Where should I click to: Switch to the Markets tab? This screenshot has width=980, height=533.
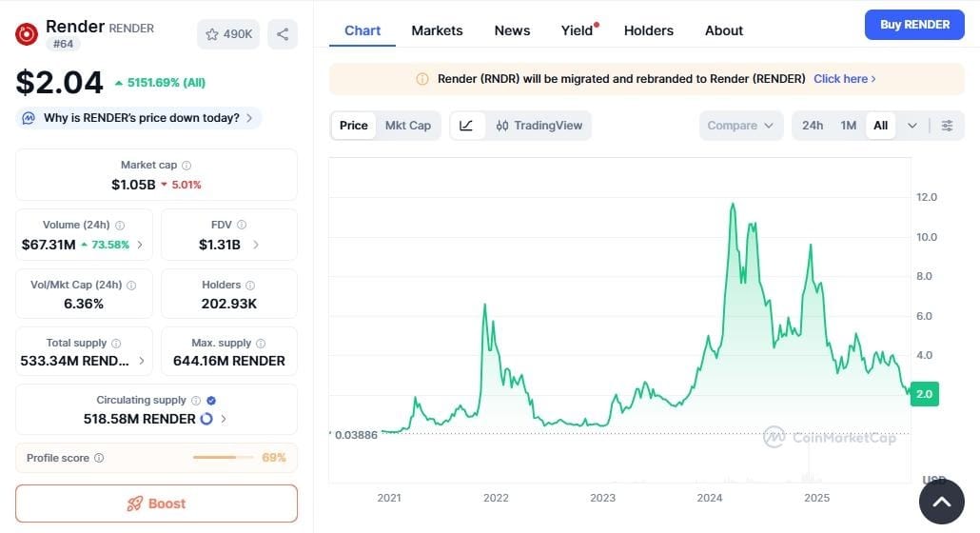[437, 30]
